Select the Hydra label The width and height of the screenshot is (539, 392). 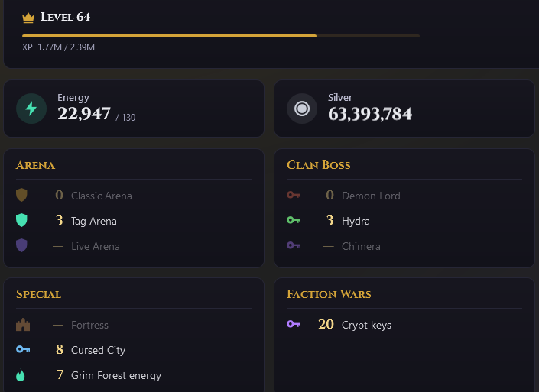pyautogui.click(x=356, y=222)
